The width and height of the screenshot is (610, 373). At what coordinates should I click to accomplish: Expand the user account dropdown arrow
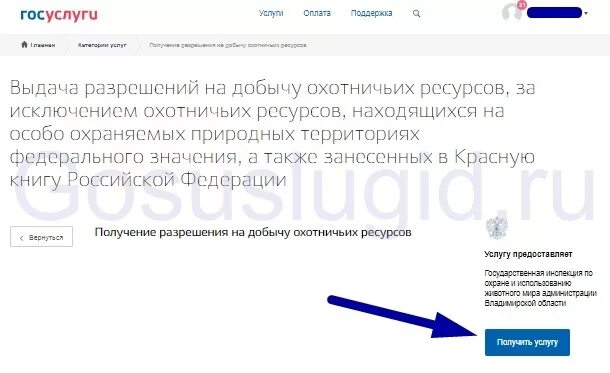click(586, 13)
